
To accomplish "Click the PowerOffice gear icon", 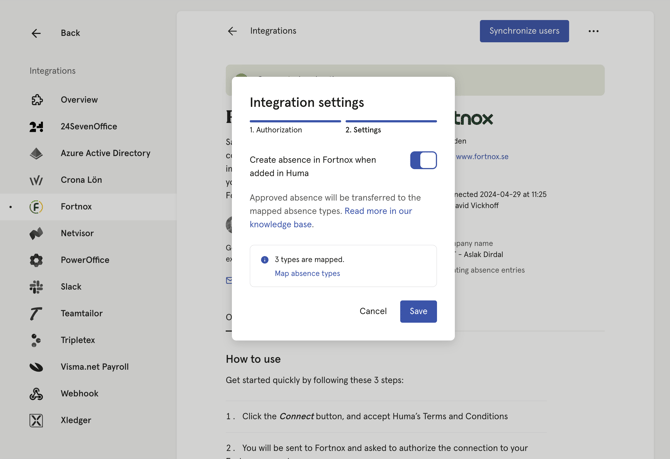I will [36, 260].
